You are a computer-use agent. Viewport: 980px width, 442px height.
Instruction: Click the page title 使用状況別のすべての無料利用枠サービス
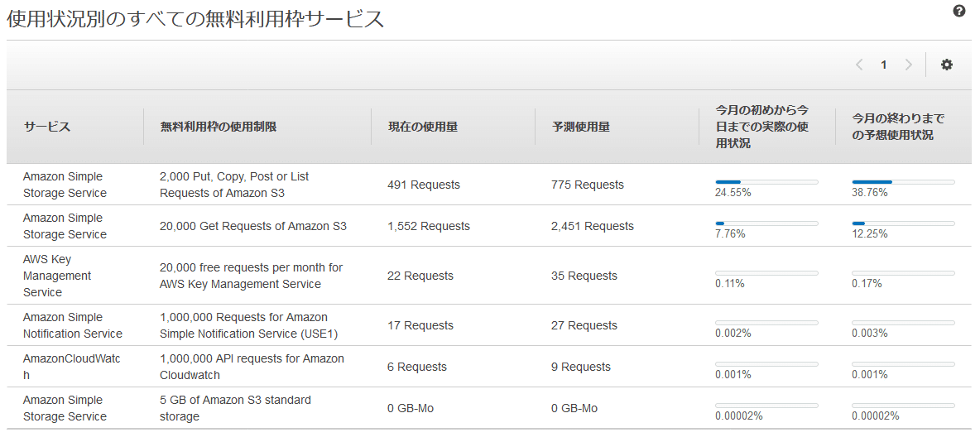click(x=195, y=19)
